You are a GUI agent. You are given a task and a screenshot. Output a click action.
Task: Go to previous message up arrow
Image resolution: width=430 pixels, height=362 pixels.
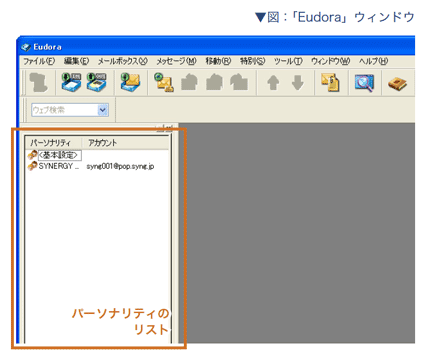coord(273,82)
